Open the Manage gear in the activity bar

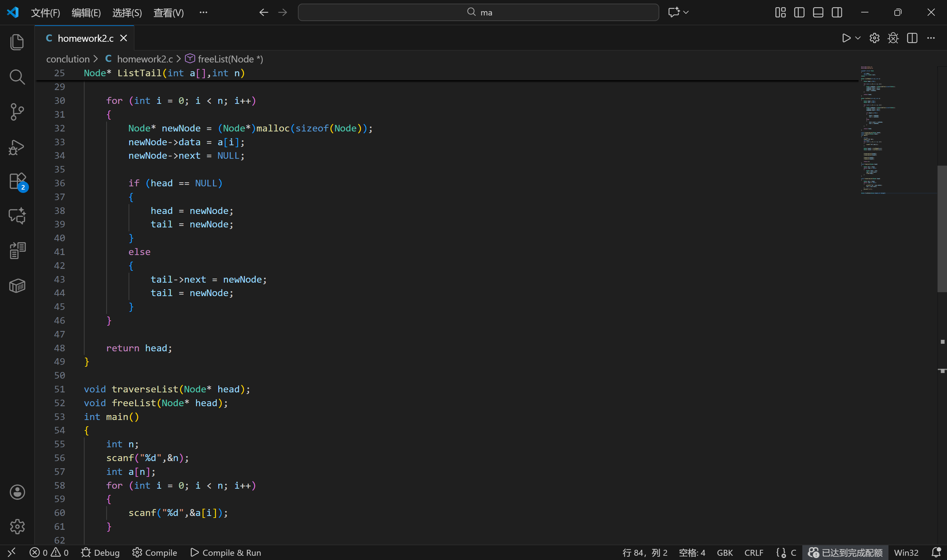coord(17,526)
